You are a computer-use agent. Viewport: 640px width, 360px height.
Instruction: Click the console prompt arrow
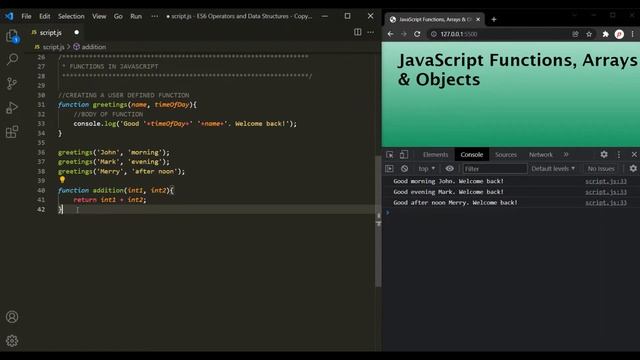coord(388,212)
